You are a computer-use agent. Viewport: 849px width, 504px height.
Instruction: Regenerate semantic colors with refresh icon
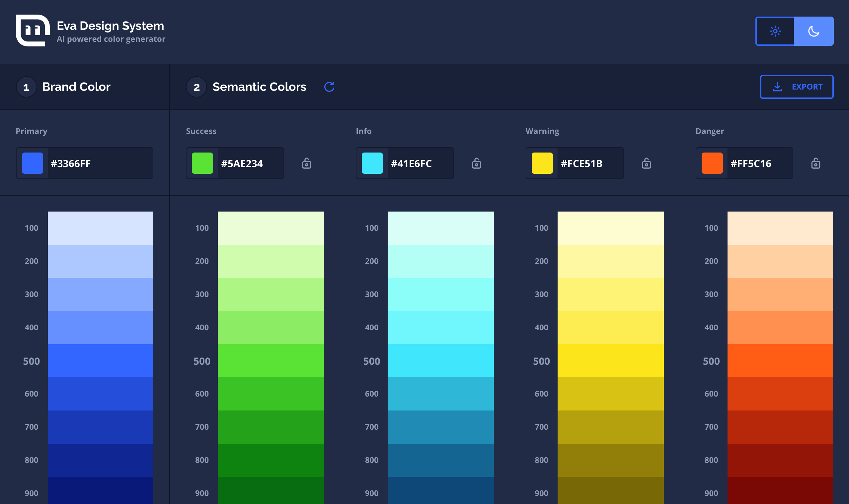pos(329,87)
